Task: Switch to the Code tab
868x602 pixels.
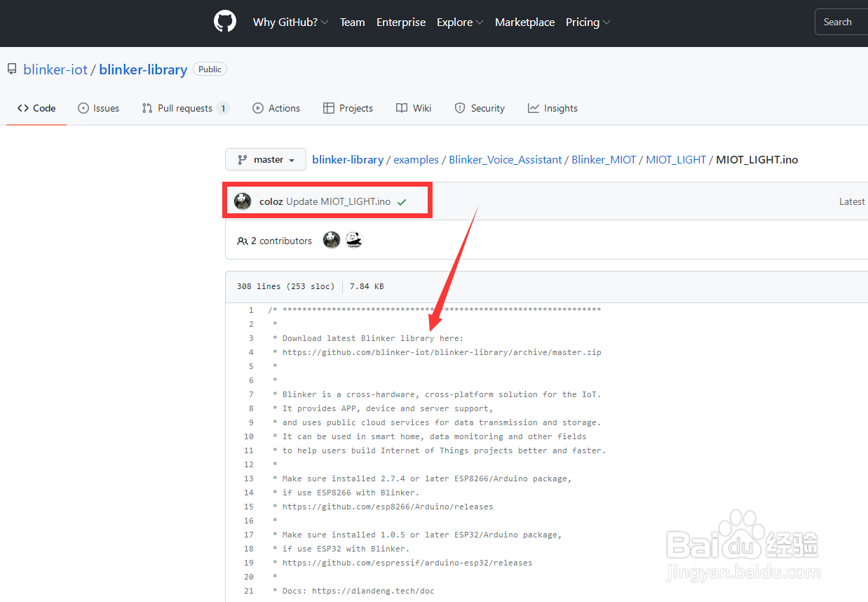Action: coord(36,108)
